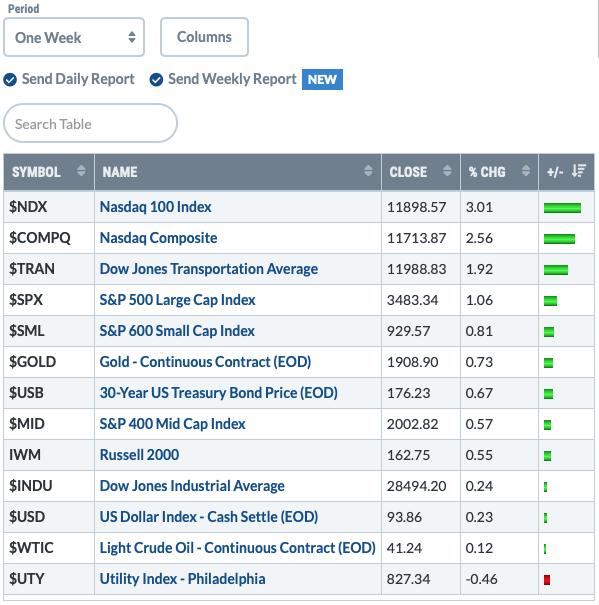
Task: Click the percent change -0.46
Action: (x=481, y=579)
